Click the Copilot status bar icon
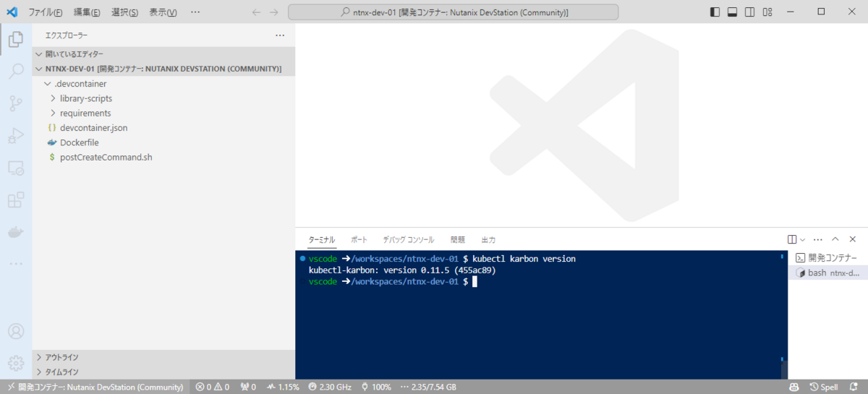This screenshot has width=868, height=394. click(794, 387)
